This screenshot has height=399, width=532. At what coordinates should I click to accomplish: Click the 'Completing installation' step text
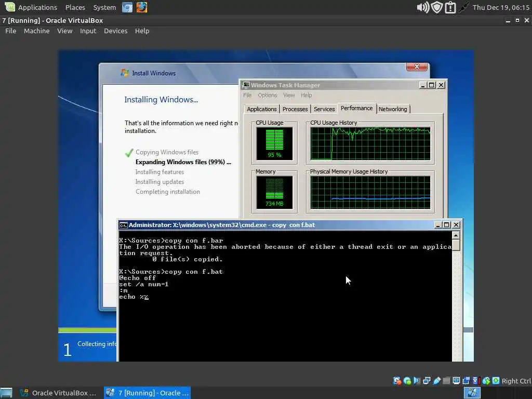[x=168, y=192]
